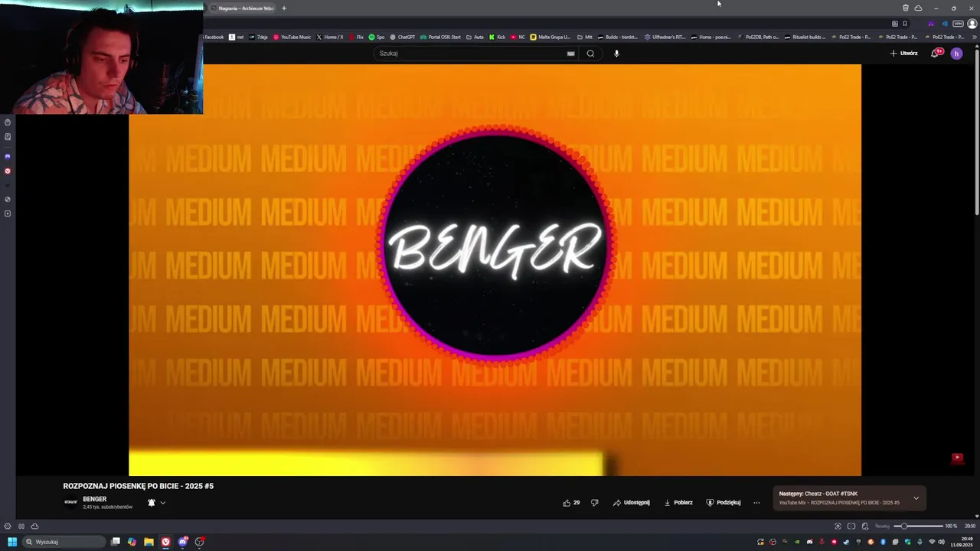Viewport: 980px width, 551px height.
Task: Toggle subscription notification bell for BENGER
Action: (152, 503)
